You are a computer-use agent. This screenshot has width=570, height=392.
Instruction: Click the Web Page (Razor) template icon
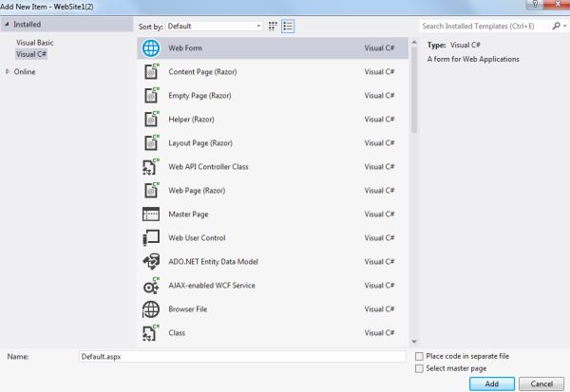151,191
